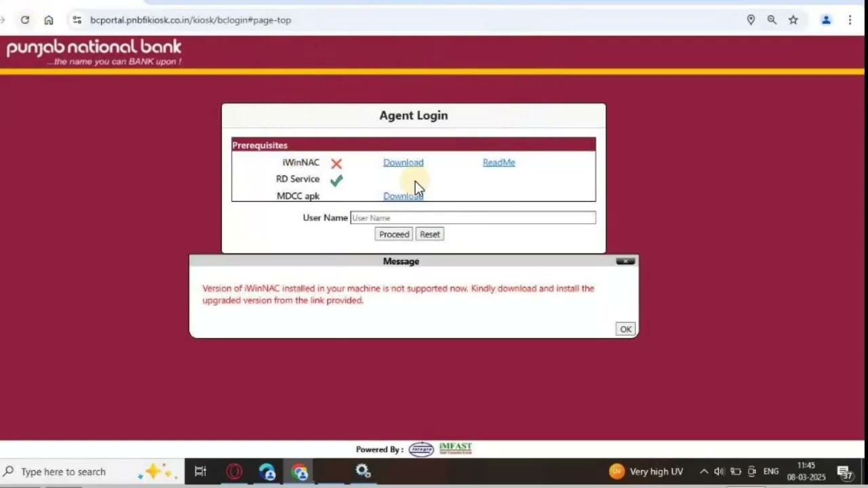Open the Edge browser taskbar icon

[x=267, y=472]
